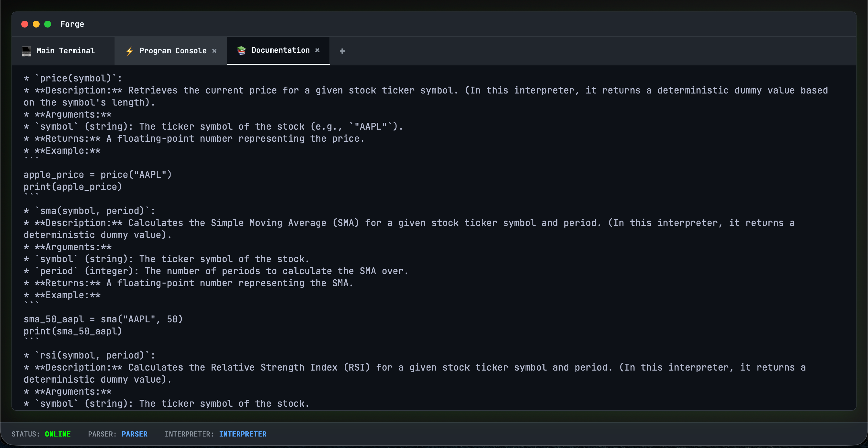Click the ONLINE status indicator

58,434
